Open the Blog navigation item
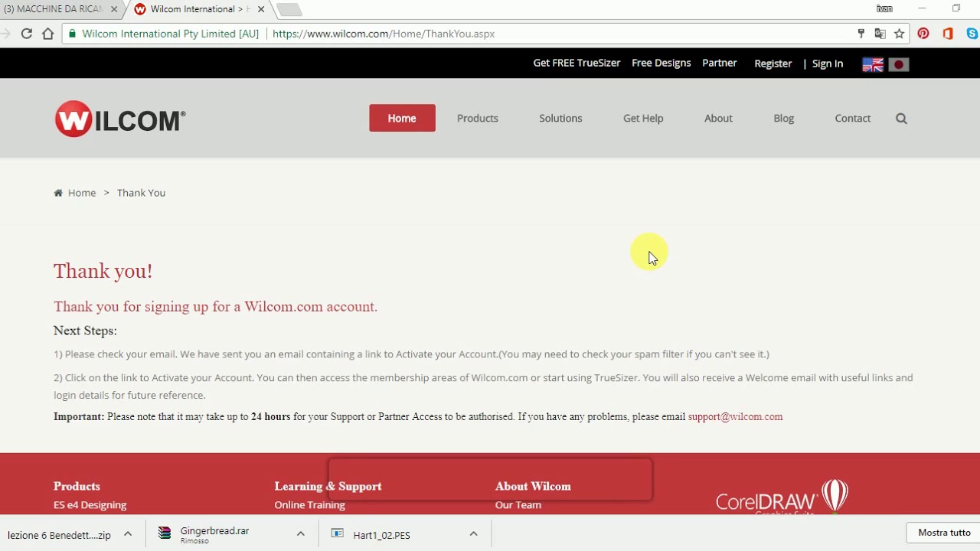Screen dimensions: 980x551 point(783,118)
